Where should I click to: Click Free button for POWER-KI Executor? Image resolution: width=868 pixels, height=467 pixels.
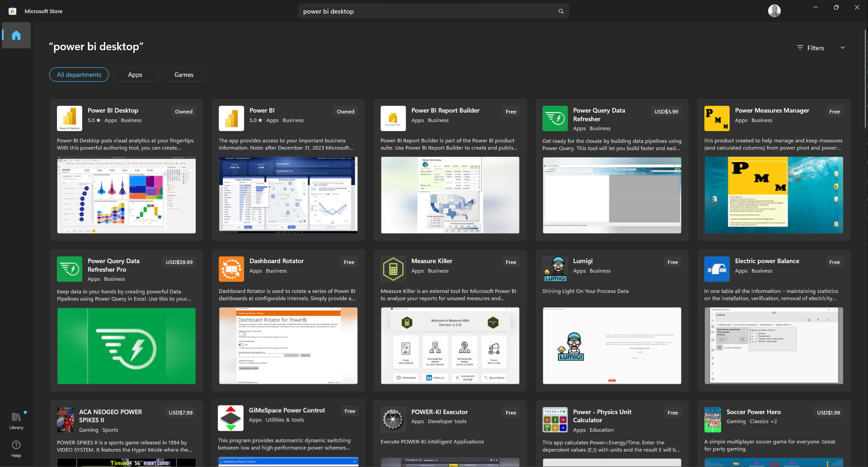(511, 413)
